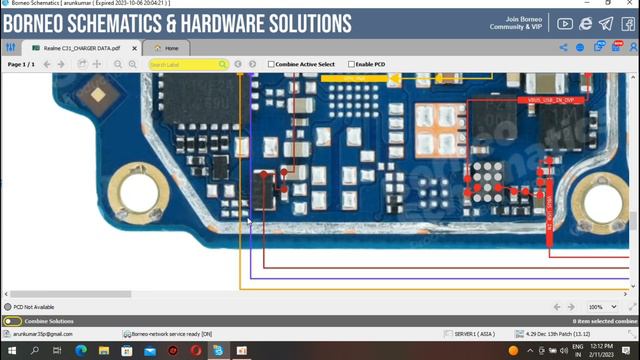Click the arunkumar email account text
Screen dimensions: 640x360
tap(42, 334)
